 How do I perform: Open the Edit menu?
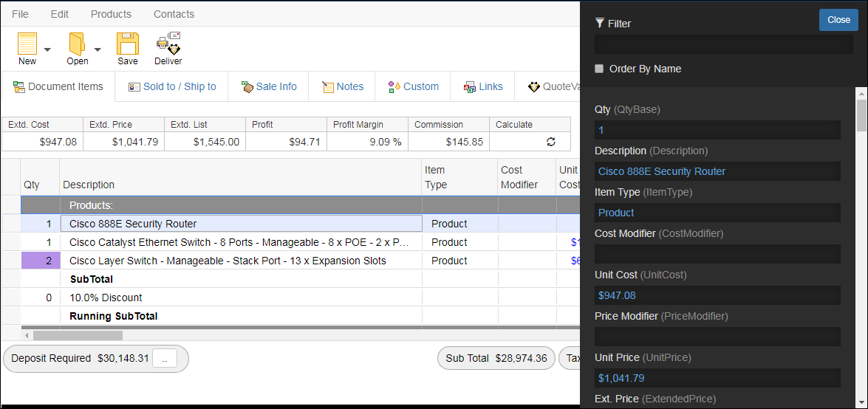(x=59, y=14)
